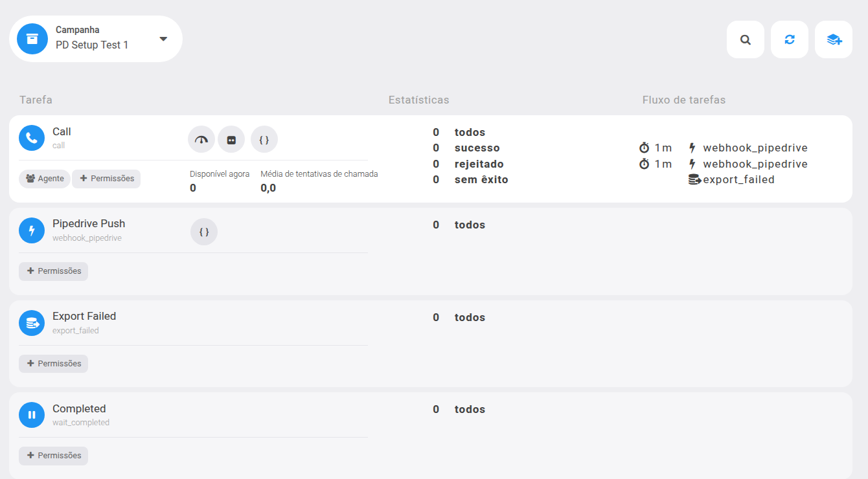Click the Disponível agora value
Viewport: 868px width, 479px height.
point(193,188)
